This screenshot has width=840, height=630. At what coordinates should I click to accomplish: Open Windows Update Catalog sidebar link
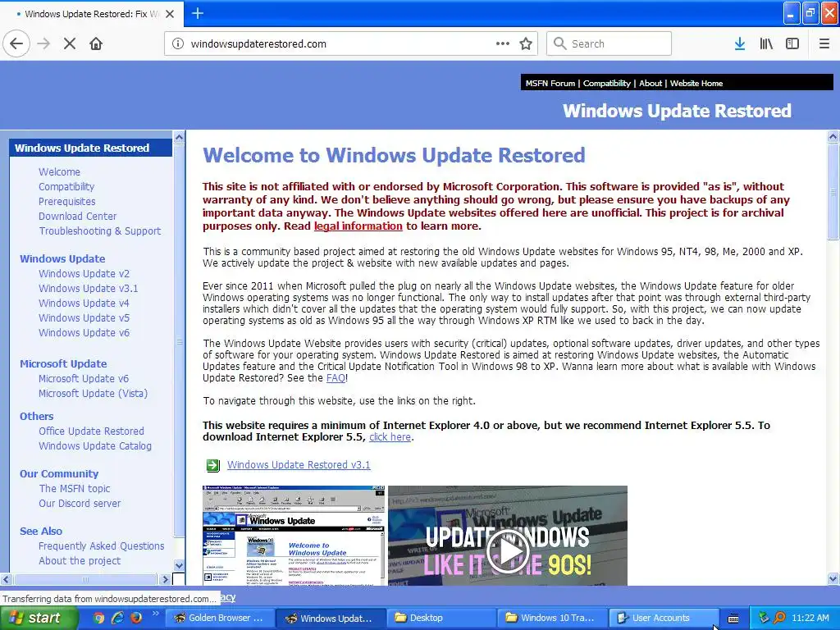[95, 446]
